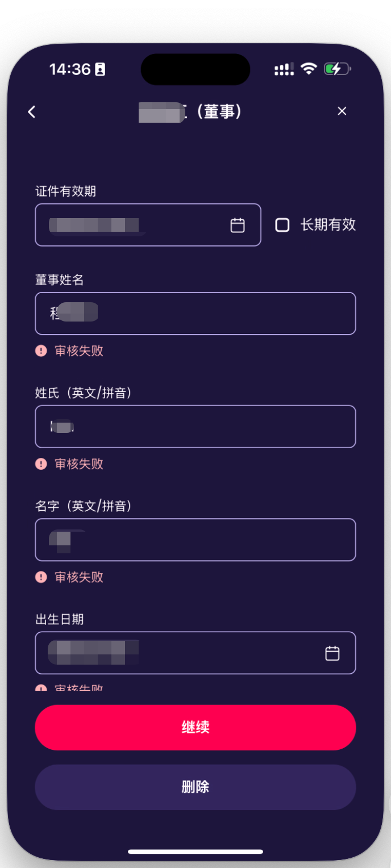Check the 长期有效 checkbox
Screen dimensions: 391x868
[x=282, y=225]
